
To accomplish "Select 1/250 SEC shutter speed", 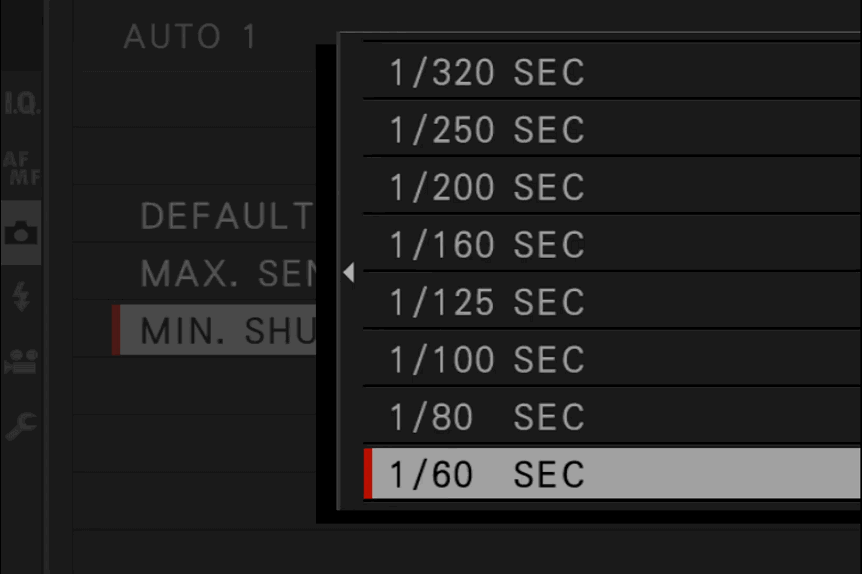I will pyautogui.click(x=612, y=129).
